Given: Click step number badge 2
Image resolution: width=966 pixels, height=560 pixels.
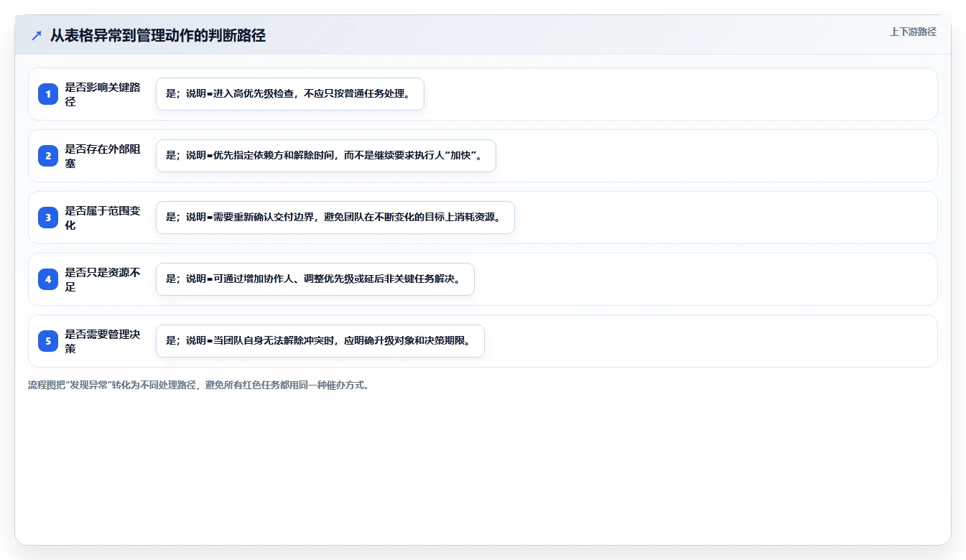Looking at the screenshot, I should pyautogui.click(x=48, y=156).
